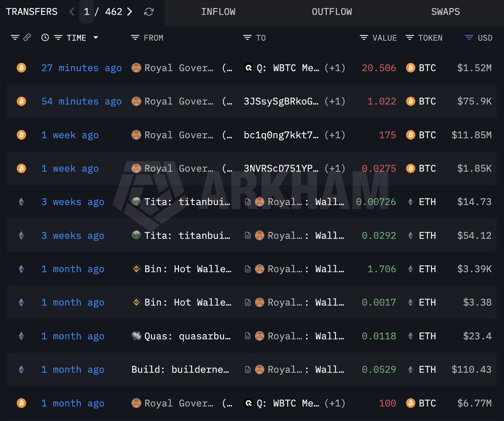Viewport: 504px width, 421px height.
Task: Go to next transfers page
Action: click(129, 12)
